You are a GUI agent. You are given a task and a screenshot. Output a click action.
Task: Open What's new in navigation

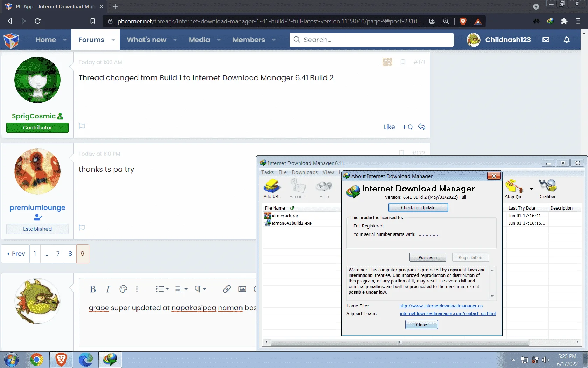pos(147,40)
